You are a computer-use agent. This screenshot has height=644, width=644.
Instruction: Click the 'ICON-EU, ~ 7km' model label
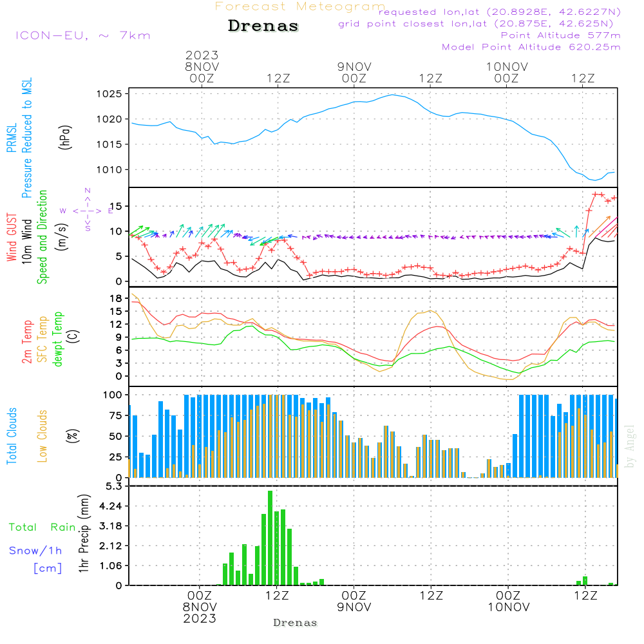pos(83,35)
